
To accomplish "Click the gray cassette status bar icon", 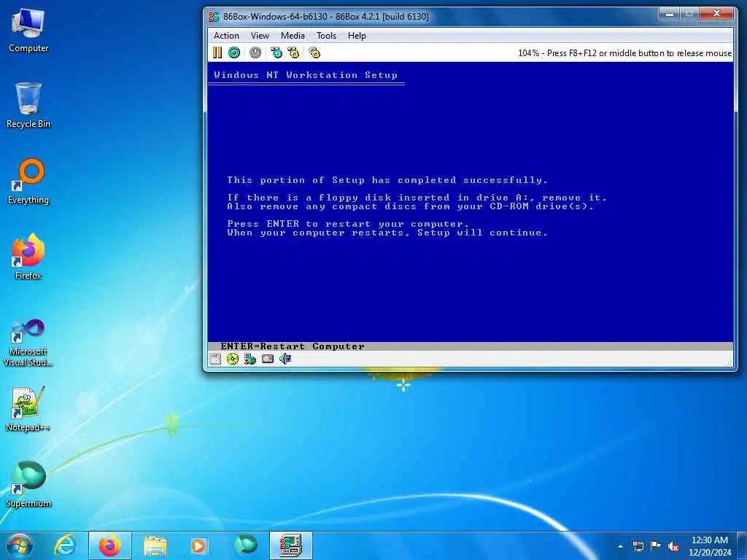I will click(x=268, y=359).
